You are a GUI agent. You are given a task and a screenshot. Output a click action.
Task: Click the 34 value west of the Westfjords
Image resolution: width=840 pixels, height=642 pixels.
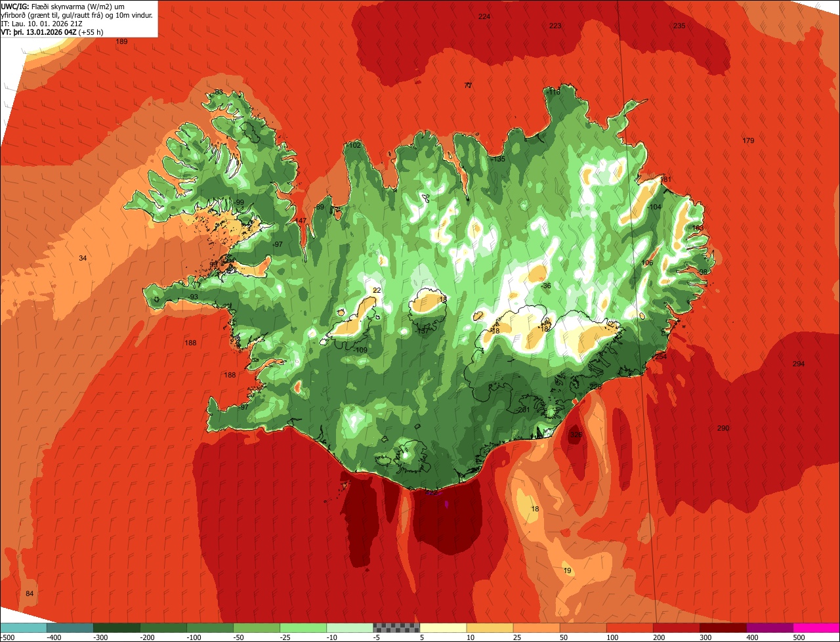[83, 258]
